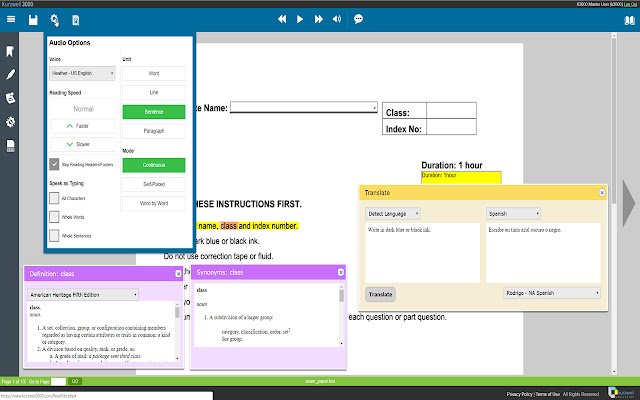Enable Whole Sentences checkbox
Viewport: 640px width, 400px height.
[54, 236]
